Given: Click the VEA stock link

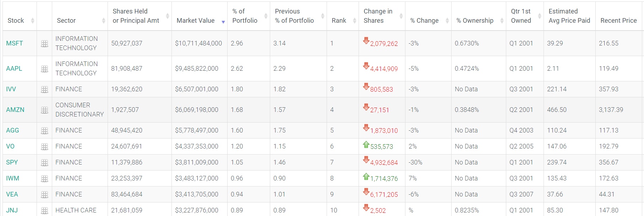Looking at the screenshot, I should 12,194.
